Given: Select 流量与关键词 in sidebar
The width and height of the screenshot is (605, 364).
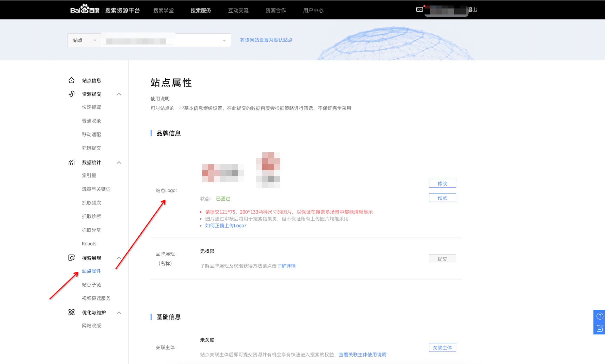Looking at the screenshot, I should [x=96, y=189].
